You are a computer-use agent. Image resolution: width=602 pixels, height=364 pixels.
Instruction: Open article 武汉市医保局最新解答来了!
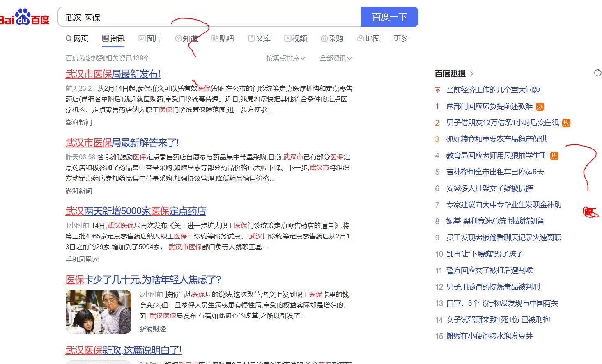point(122,142)
